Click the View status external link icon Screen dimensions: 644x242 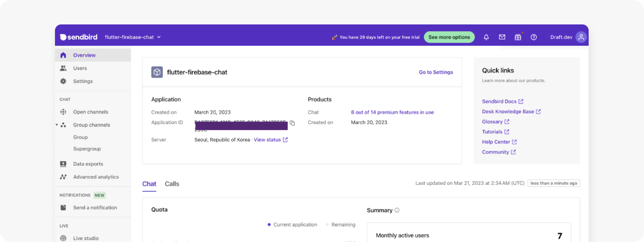(285, 140)
